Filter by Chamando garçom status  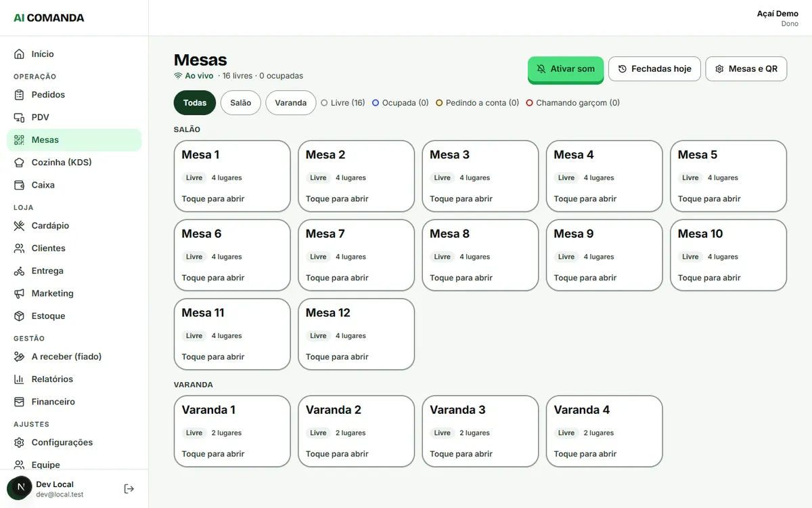point(573,103)
